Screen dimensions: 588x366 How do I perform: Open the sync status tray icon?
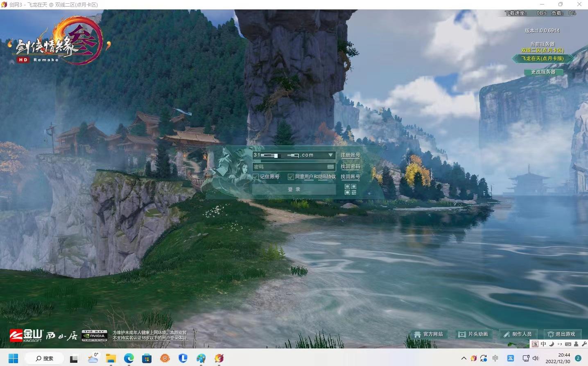click(484, 359)
